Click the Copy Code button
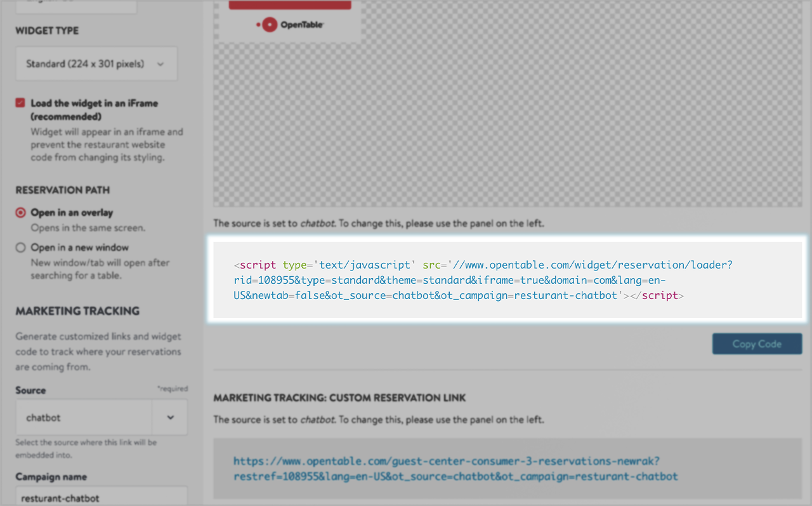The image size is (812, 506). pyautogui.click(x=757, y=343)
